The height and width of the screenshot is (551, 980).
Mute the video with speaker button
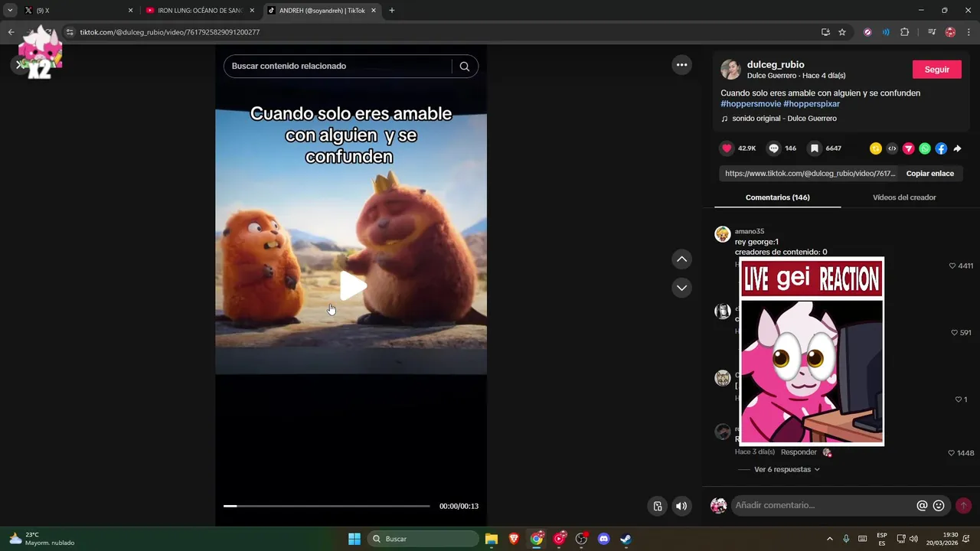[x=681, y=506]
